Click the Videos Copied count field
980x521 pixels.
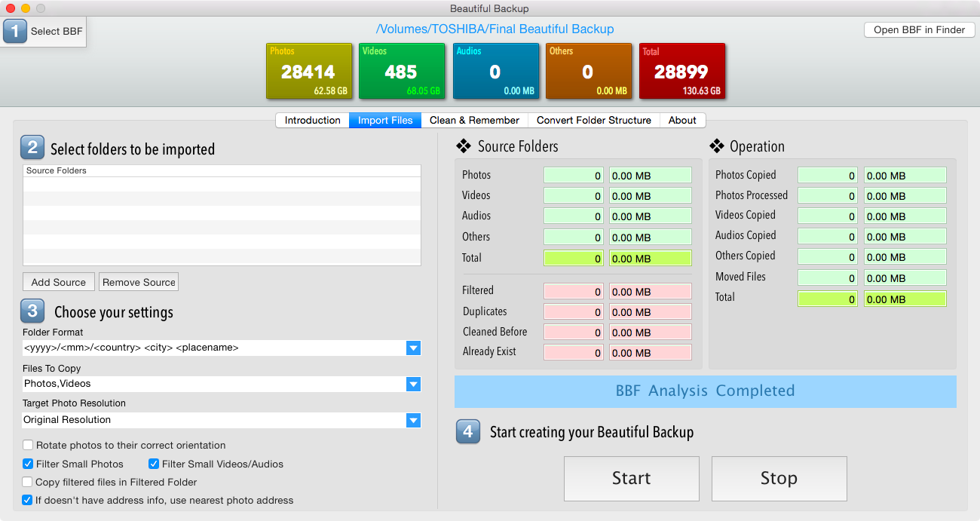click(828, 216)
